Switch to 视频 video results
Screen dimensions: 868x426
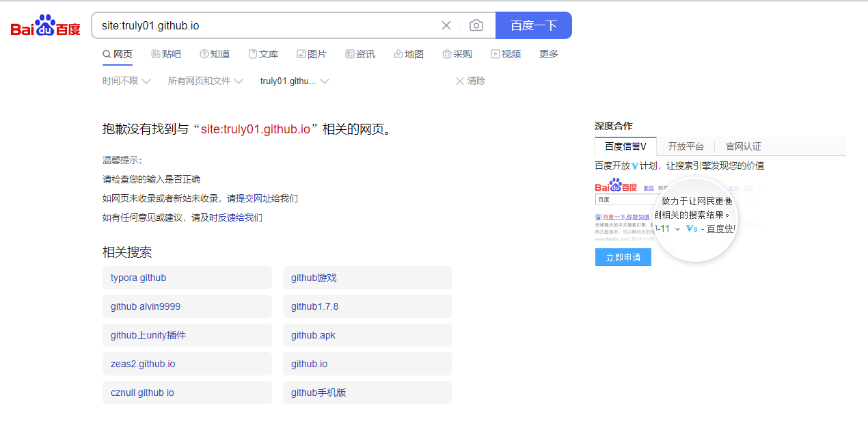tap(506, 54)
